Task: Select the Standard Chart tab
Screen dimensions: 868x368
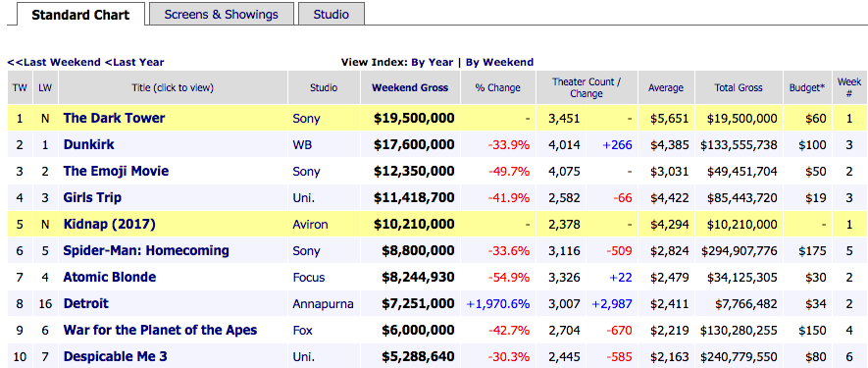Action: coord(80,14)
